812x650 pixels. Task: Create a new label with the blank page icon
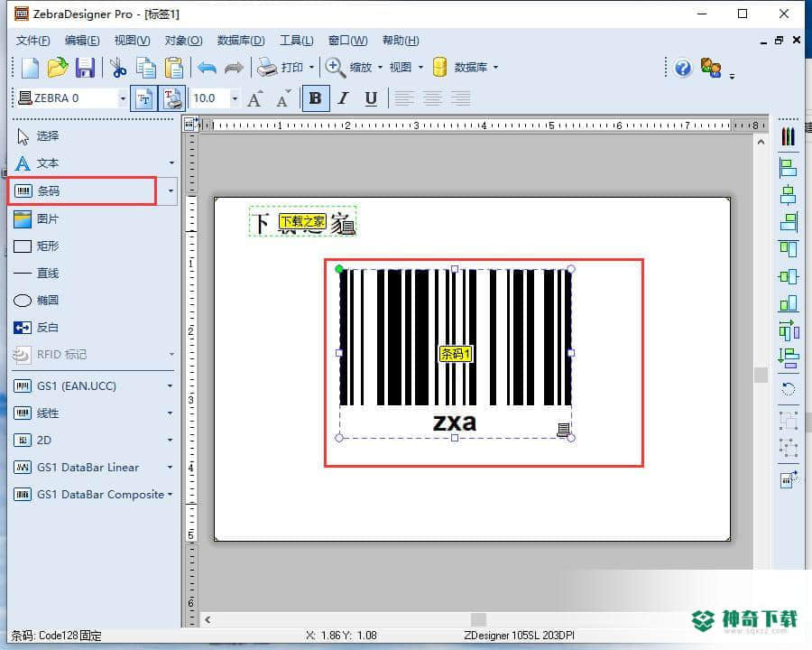point(30,68)
